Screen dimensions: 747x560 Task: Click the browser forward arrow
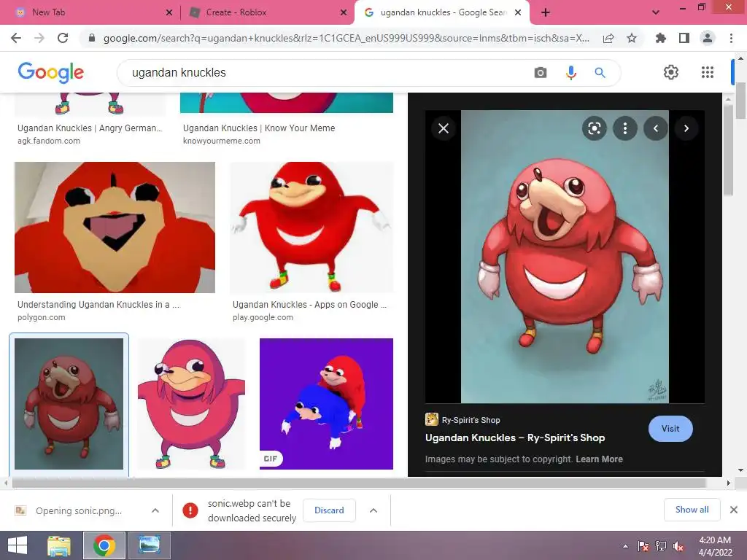[x=39, y=38]
